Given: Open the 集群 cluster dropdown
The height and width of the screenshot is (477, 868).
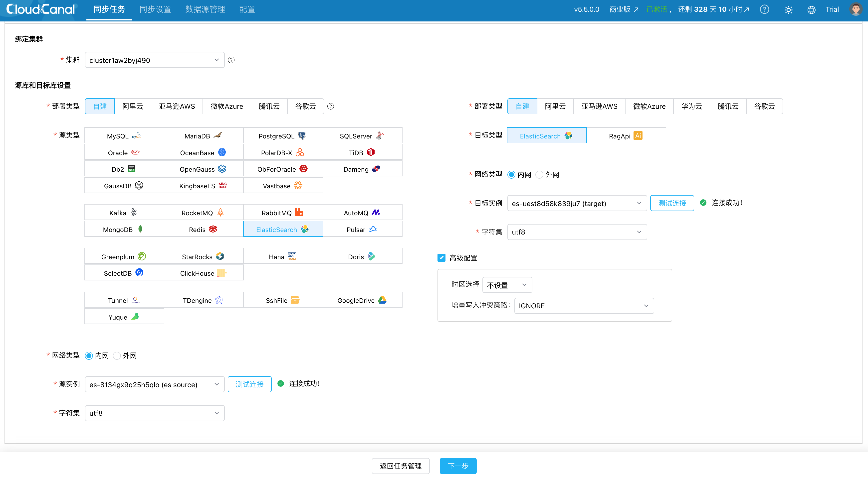Looking at the screenshot, I should coord(154,60).
